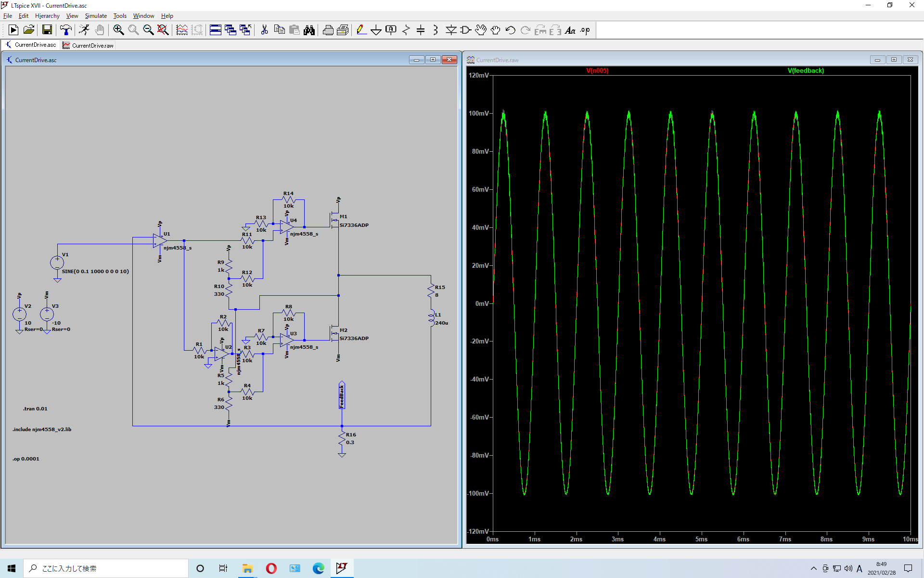The width and height of the screenshot is (924, 578).
Task: Select the Draw Wire pencil tool
Action: click(x=361, y=30)
